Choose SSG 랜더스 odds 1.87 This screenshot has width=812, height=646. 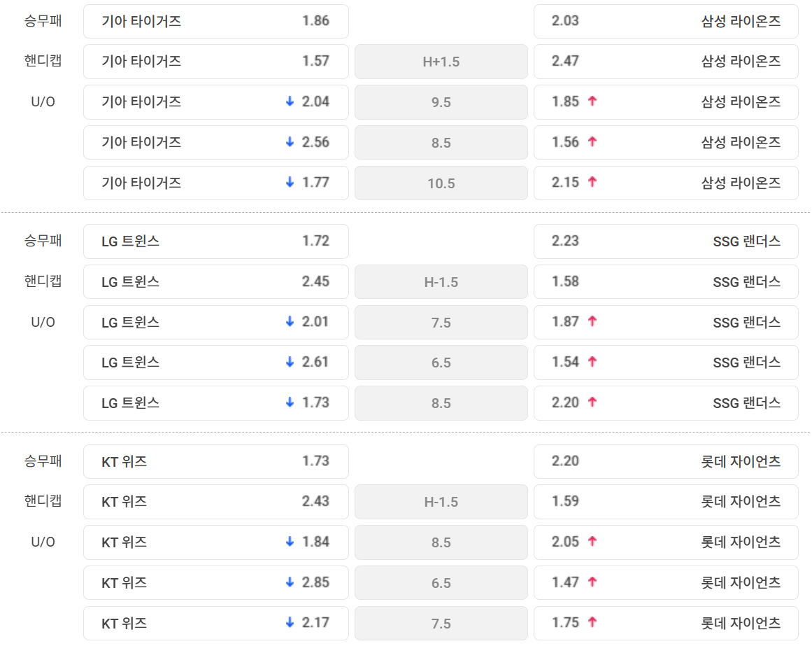tap(666, 322)
